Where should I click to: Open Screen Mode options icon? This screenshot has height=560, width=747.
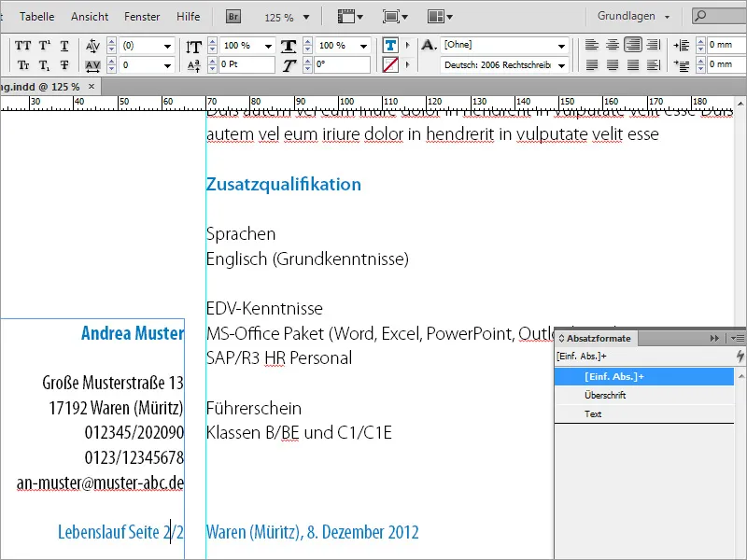[x=395, y=17]
